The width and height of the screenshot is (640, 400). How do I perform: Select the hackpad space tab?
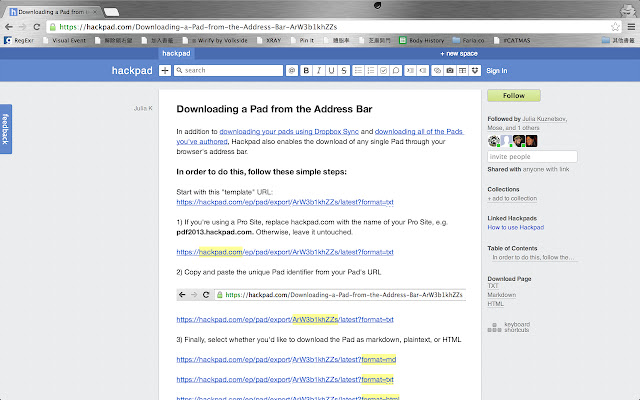click(176, 53)
